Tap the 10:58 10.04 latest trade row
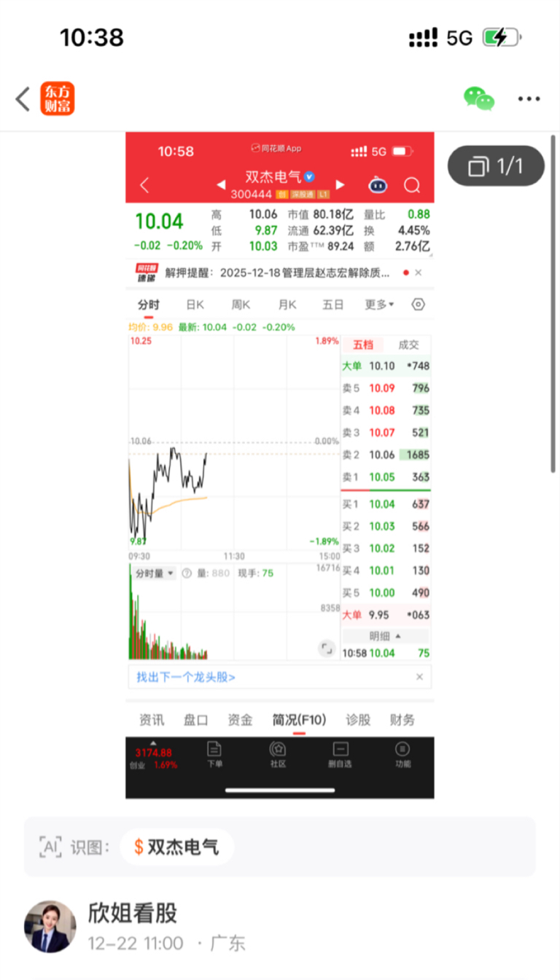Screen dimensions: 560x980 click(x=386, y=653)
